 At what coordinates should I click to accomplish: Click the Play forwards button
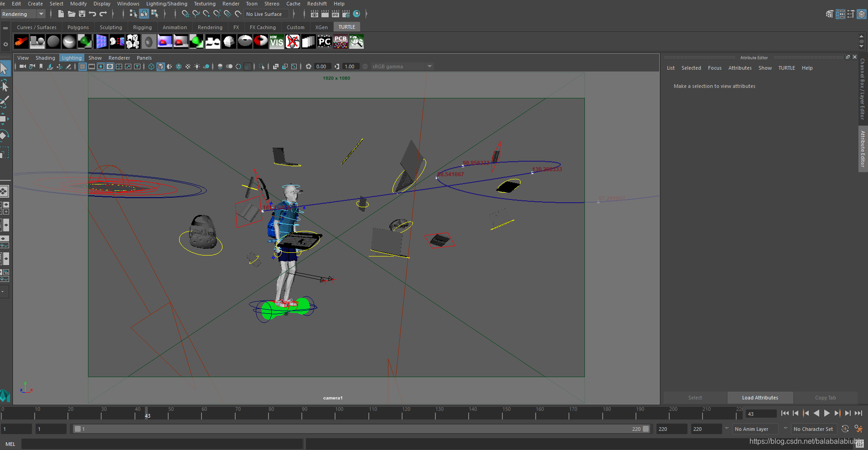tap(827, 413)
